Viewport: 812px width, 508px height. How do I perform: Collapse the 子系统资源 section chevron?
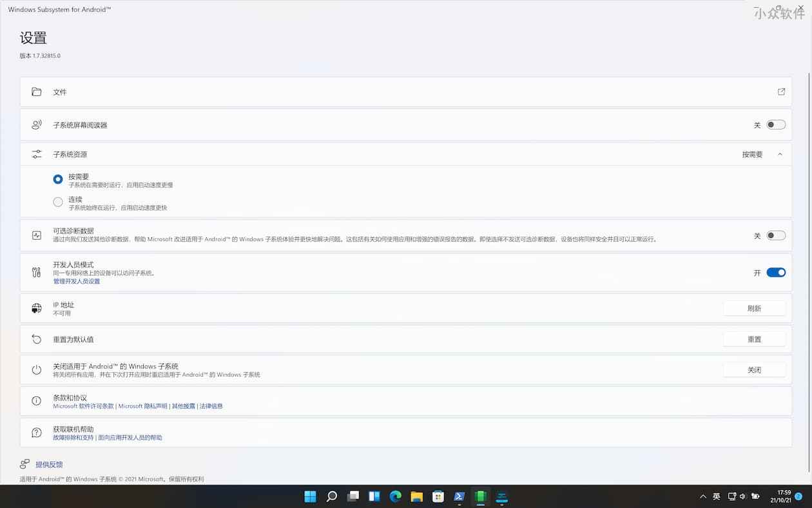click(780, 155)
